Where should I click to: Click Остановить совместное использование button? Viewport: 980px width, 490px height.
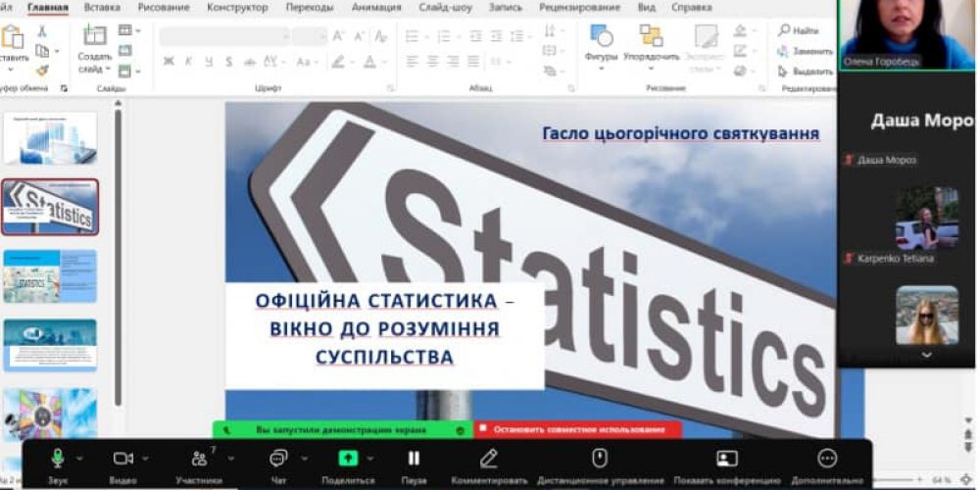[578, 429]
